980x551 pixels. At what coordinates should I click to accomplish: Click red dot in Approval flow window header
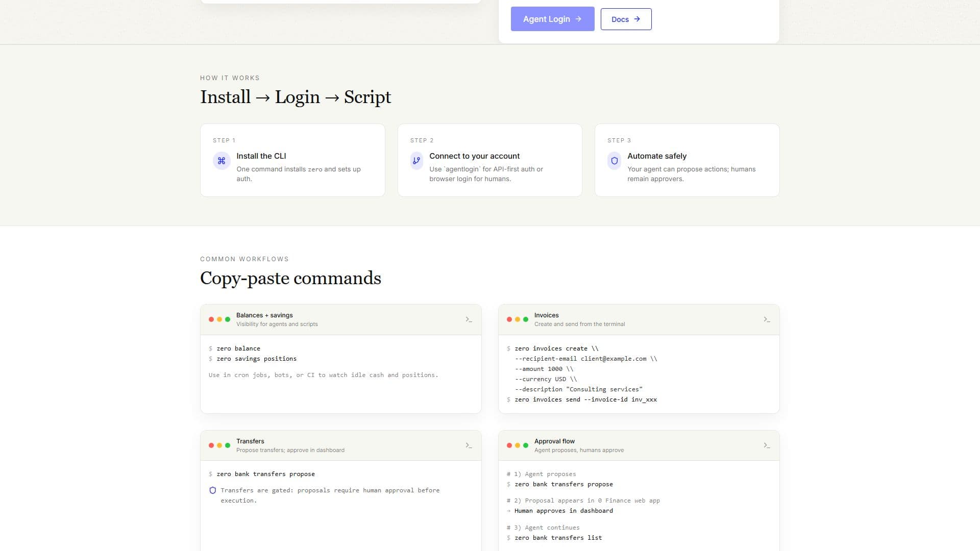[509, 445]
